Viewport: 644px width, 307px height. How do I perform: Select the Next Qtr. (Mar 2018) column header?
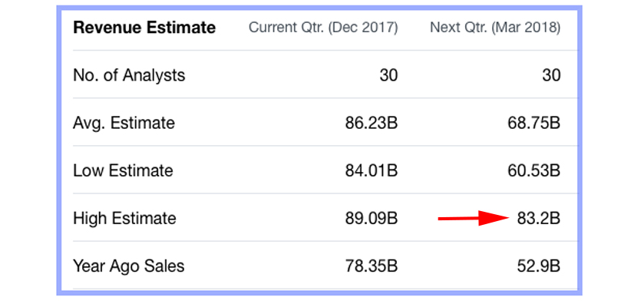495,28
